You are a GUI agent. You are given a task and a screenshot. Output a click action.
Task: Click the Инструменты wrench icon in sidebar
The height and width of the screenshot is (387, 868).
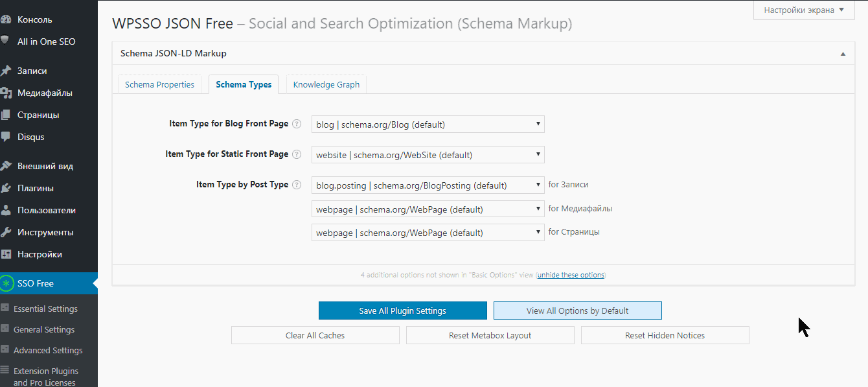(6, 232)
